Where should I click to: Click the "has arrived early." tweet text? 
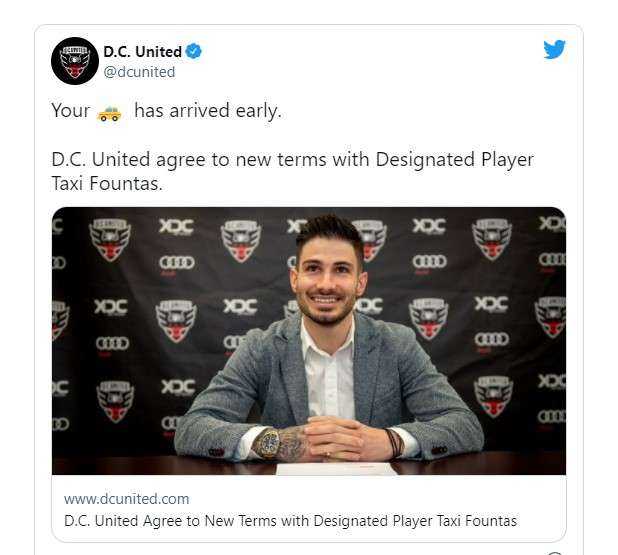(208, 110)
